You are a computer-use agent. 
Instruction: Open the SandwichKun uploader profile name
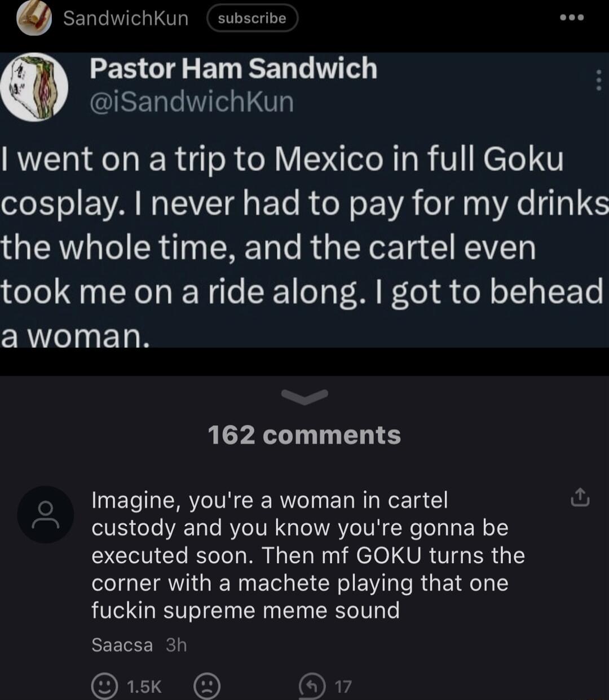pos(126,19)
